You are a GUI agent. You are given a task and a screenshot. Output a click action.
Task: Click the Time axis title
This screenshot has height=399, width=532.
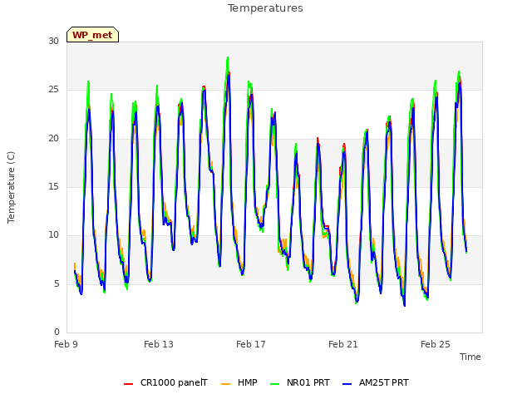(x=470, y=357)
